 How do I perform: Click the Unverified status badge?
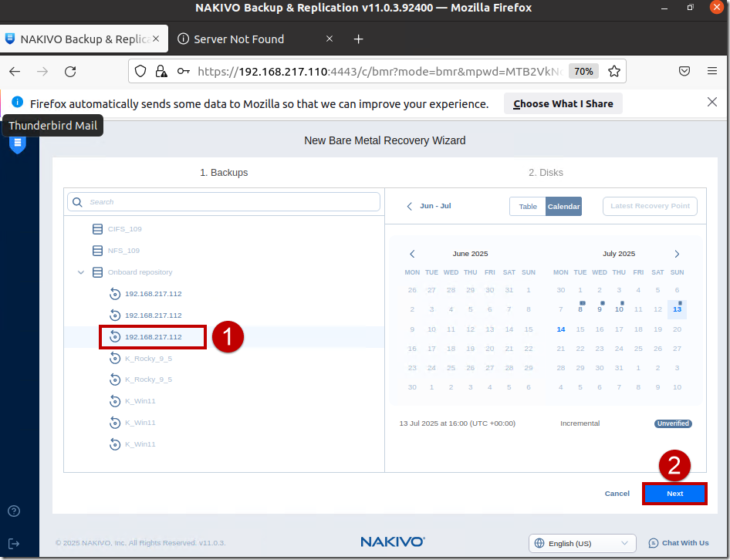tap(673, 423)
